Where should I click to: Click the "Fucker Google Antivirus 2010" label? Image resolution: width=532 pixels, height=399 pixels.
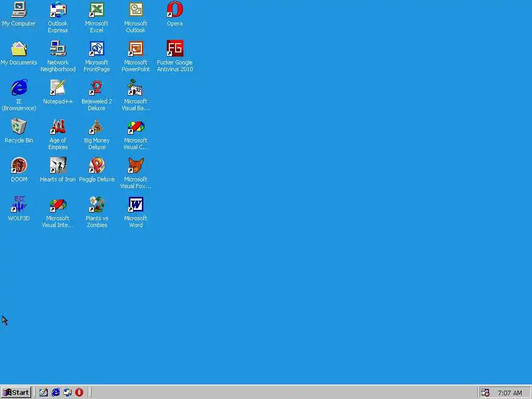[175, 66]
